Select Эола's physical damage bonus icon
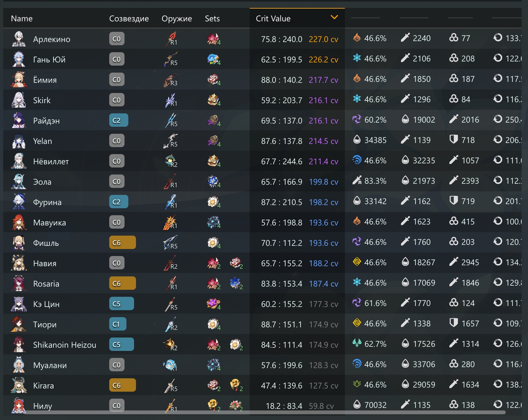Image resolution: width=528 pixels, height=420 pixels. point(357,181)
